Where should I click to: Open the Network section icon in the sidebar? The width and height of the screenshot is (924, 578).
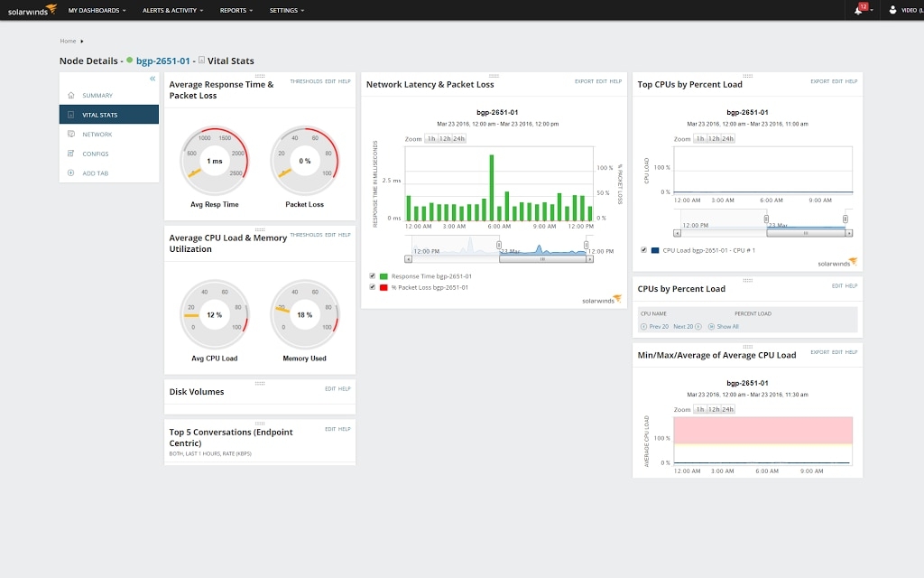[x=70, y=134]
